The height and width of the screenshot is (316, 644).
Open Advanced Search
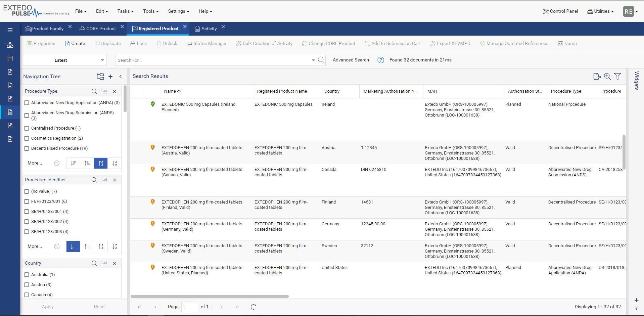coord(351,60)
